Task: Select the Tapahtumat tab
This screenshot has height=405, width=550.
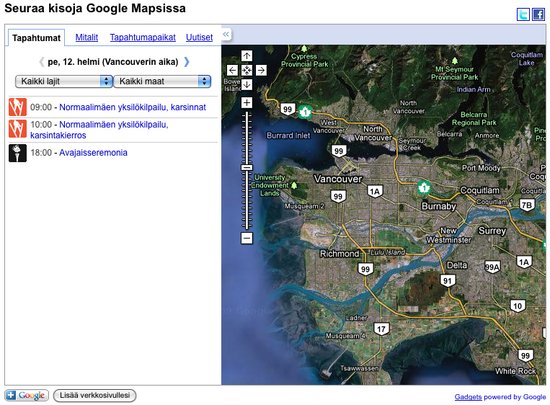Action: point(36,38)
